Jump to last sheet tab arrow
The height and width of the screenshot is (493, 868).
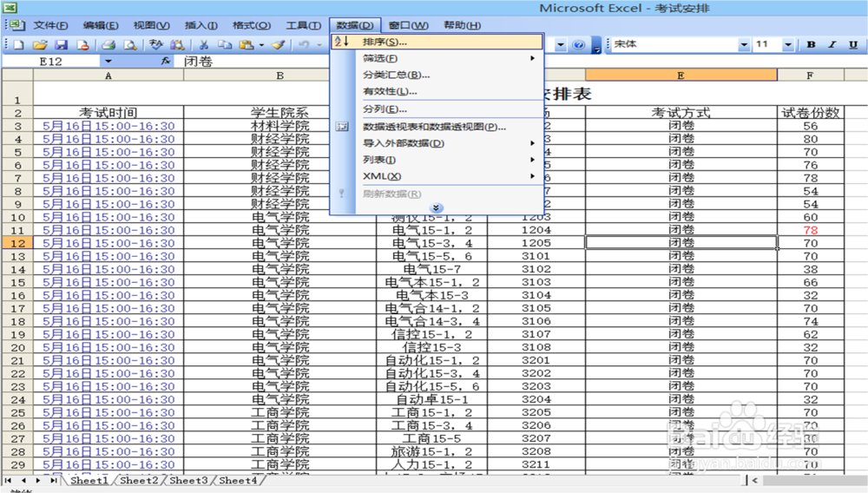[53, 480]
